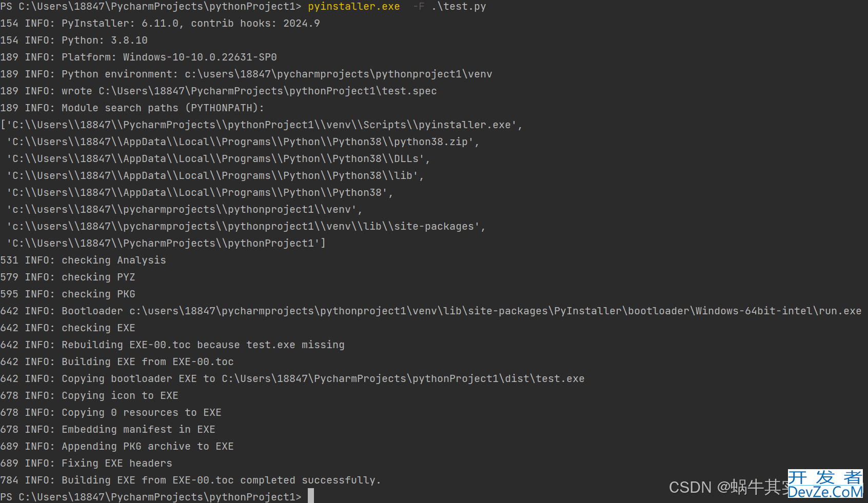Click the line 'checking PYZ'
The image size is (868, 503).
tap(68, 277)
